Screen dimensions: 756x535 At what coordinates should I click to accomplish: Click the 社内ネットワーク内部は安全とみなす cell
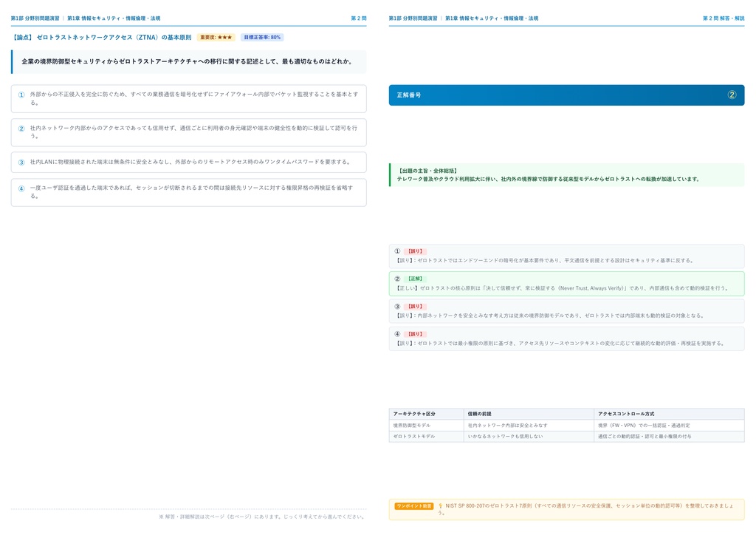(x=507, y=426)
